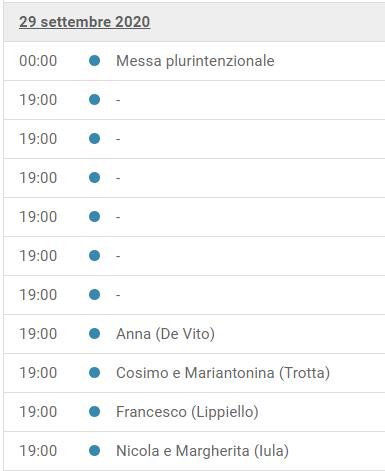The image size is (385, 471).
Task: Open the dash entry directly below Messa plurintenzionale
Action: [x=118, y=100]
